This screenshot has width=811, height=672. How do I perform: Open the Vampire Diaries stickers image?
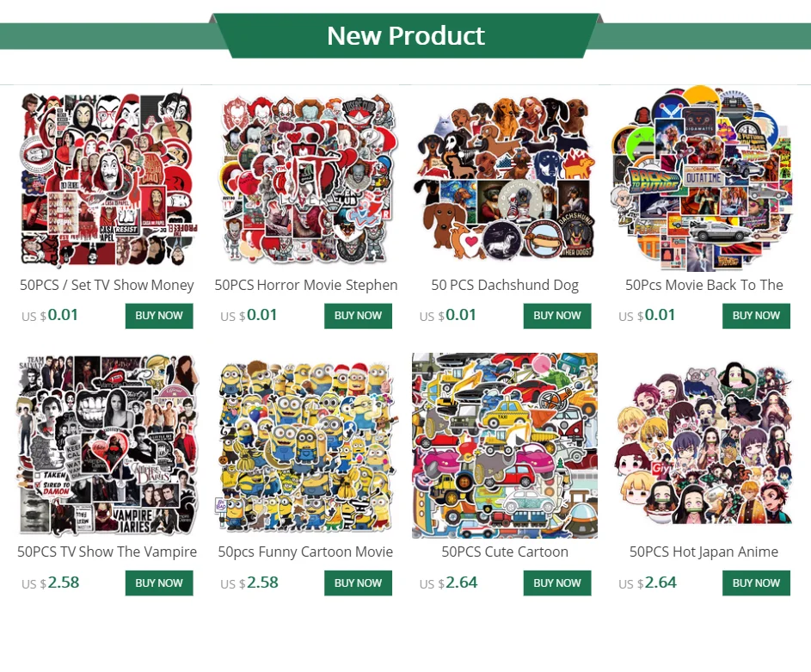click(x=107, y=446)
